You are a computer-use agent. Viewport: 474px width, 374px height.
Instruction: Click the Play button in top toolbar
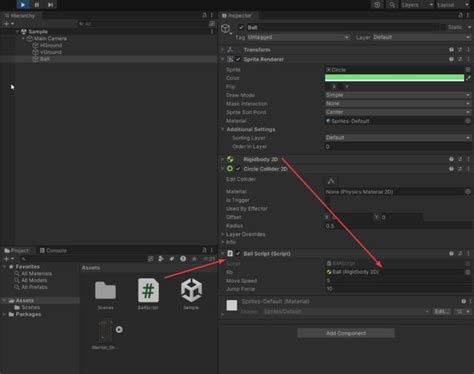click(23, 5)
